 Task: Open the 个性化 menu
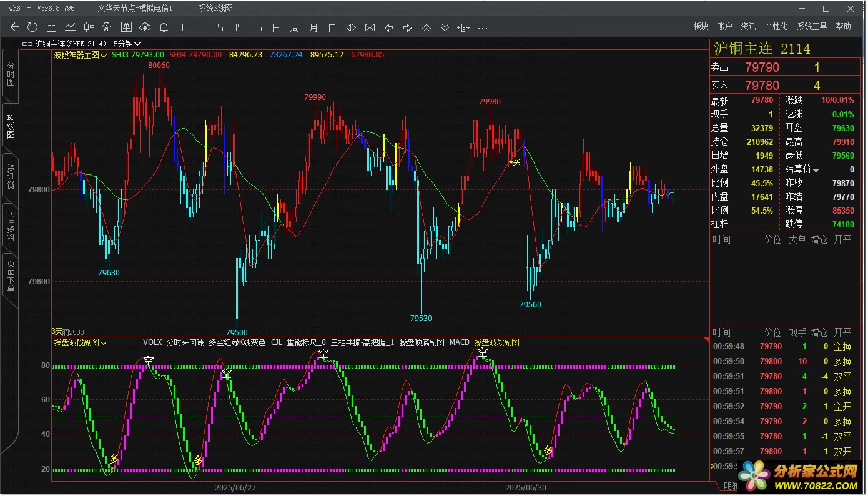[x=776, y=26]
